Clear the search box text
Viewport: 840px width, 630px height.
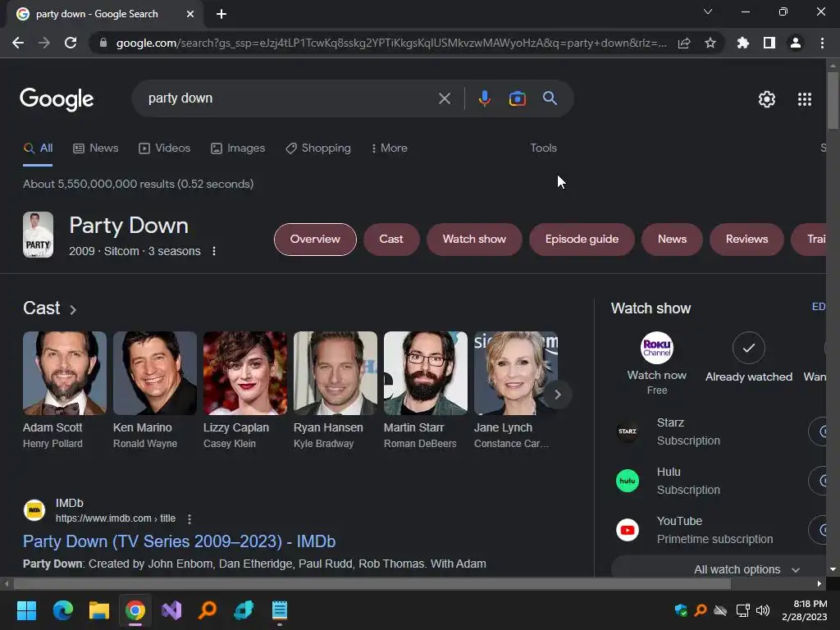click(444, 98)
